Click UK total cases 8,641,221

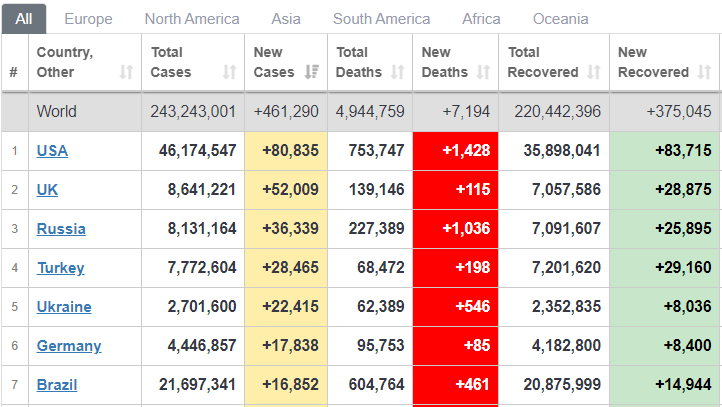tap(201, 190)
